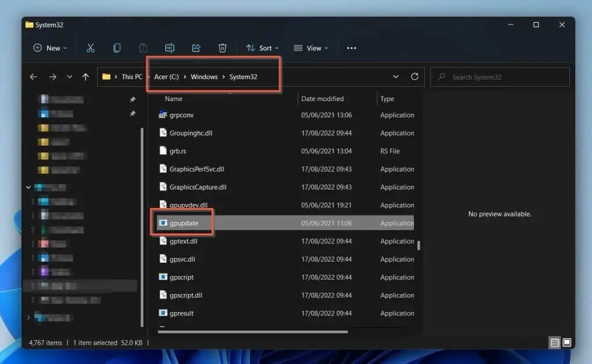592x364 pixels.
Task: Paste using the clipboard toolbar icon
Action: pos(143,48)
